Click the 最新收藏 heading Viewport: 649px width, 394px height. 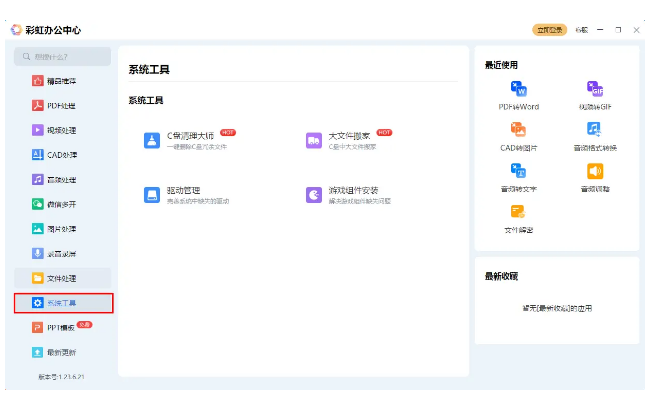[501, 276]
